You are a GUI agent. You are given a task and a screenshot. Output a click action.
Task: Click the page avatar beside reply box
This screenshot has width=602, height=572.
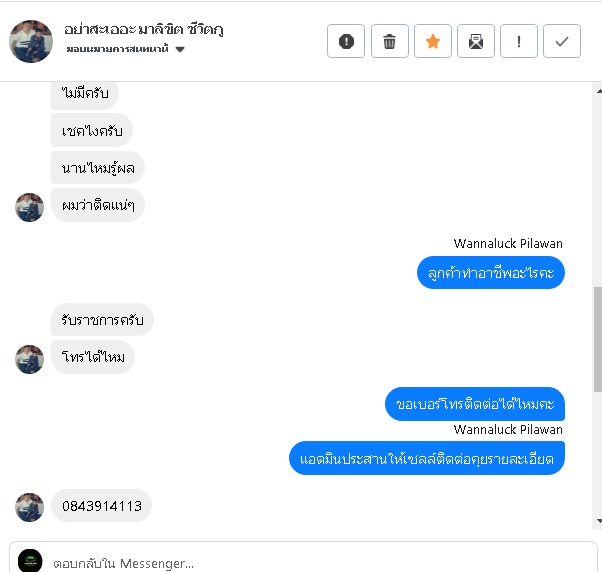coord(30,560)
